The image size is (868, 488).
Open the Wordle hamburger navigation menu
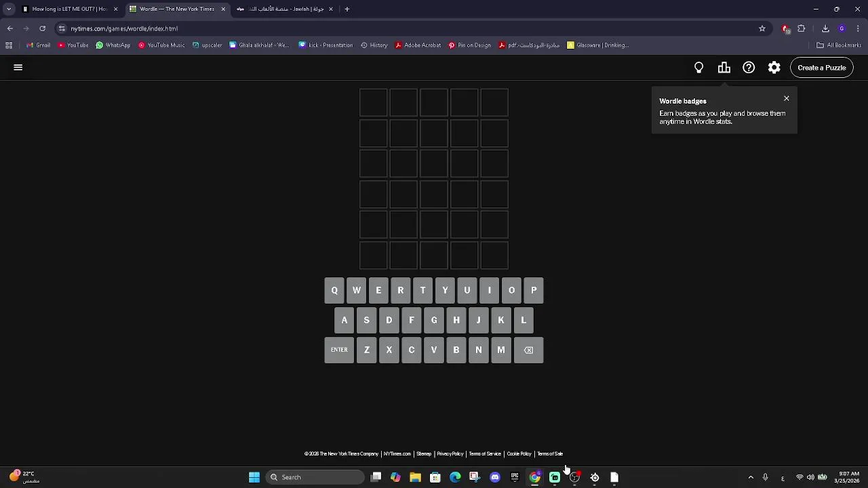[x=18, y=68]
